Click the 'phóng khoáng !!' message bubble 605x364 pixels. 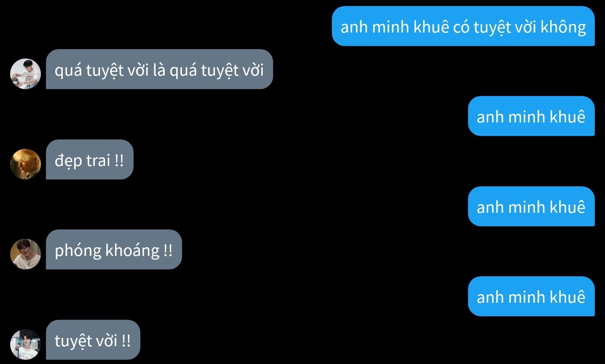click(114, 249)
